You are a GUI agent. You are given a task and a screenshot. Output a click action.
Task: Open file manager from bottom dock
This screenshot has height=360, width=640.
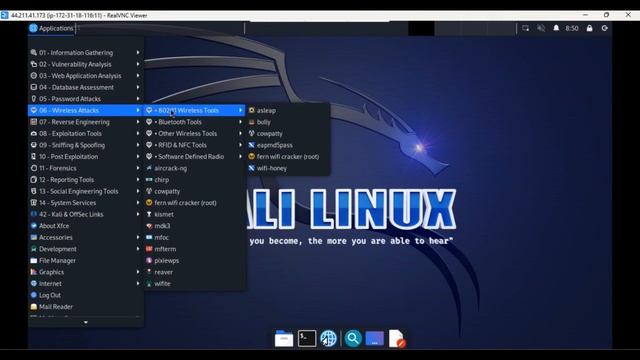click(284, 338)
